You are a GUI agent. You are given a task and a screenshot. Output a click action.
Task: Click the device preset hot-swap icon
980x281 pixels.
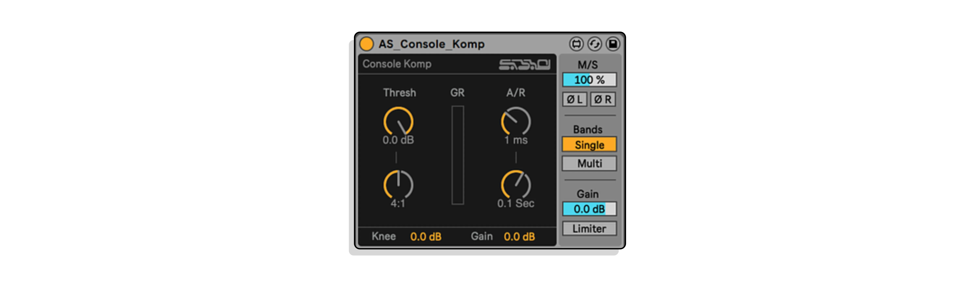click(595, 44)
